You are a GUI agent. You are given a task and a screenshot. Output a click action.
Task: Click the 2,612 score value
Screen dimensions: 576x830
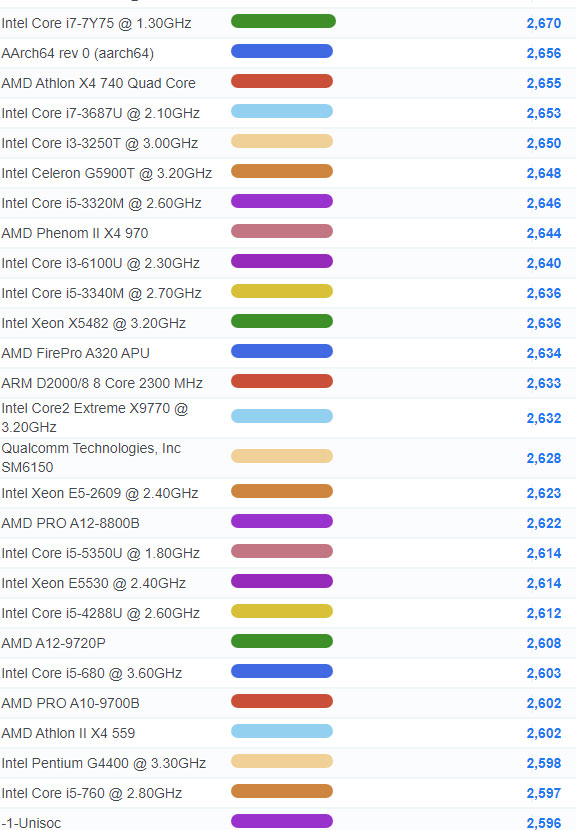pos(544,614)
